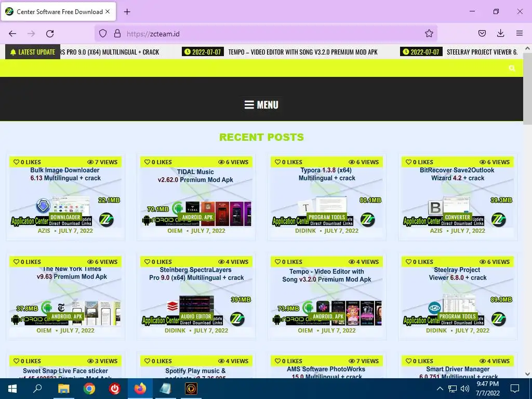Click ANDROID, APK tag on New York Times post
Image resolution: width=532 pixels, height=399 pixels.
[x=66, y=316]
